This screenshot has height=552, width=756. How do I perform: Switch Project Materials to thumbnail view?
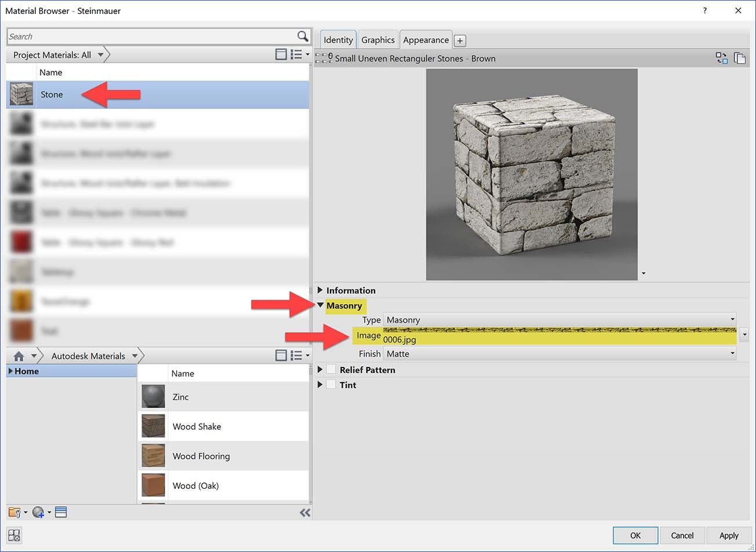(281, 53)
